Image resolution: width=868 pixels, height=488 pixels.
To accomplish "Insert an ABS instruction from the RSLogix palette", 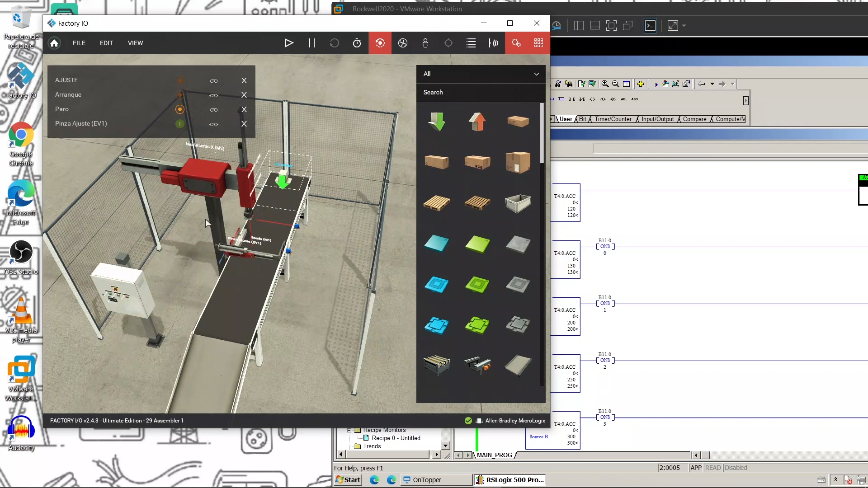I will (635, 99).
